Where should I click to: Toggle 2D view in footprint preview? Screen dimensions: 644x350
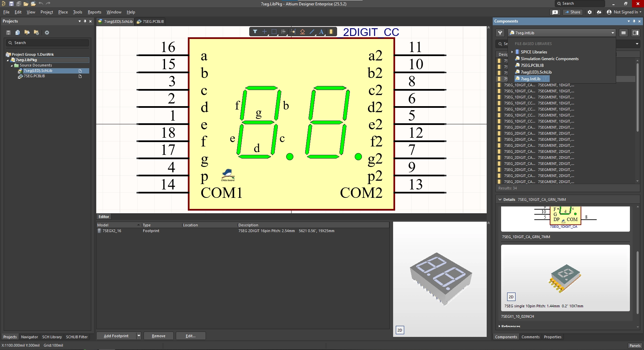coord(400,330)
